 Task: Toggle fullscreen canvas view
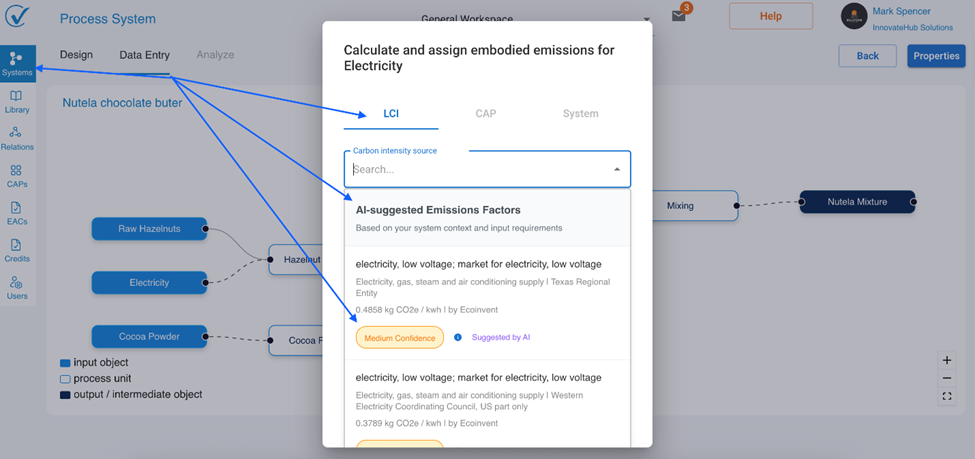pos(947,397)
